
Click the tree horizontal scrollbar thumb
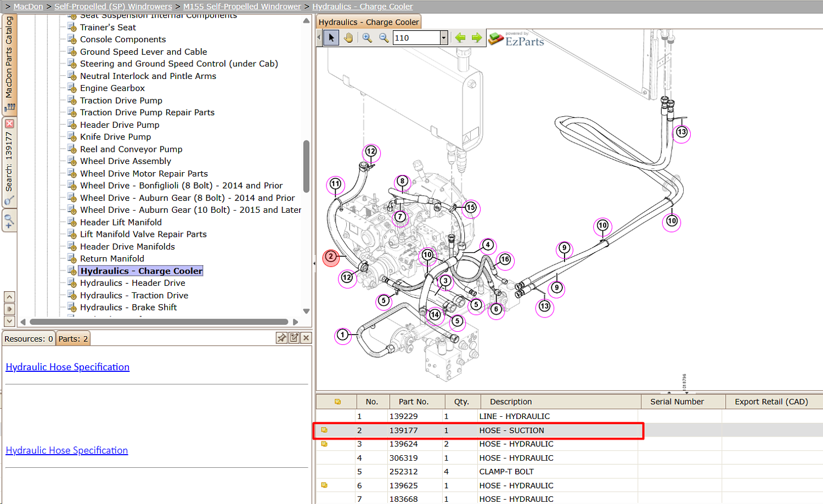[159, 322]
